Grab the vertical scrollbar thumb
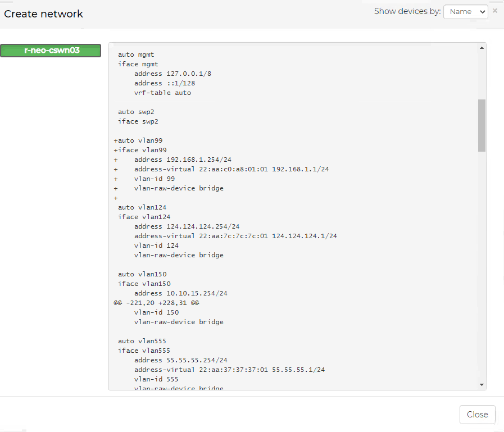 482,125
